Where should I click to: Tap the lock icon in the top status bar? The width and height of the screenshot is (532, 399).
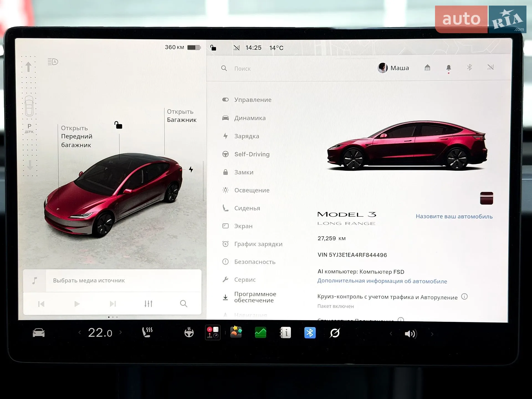(213, 48)
